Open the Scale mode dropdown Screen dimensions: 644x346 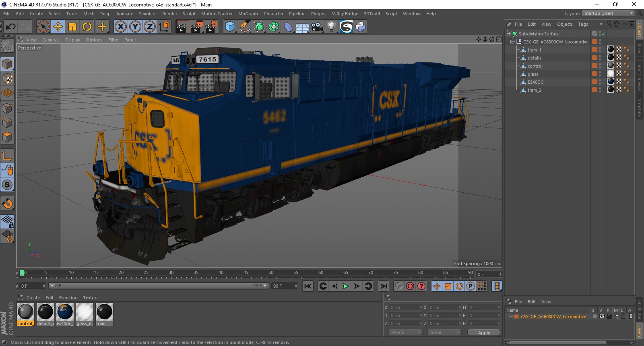[x=444, y=332]
